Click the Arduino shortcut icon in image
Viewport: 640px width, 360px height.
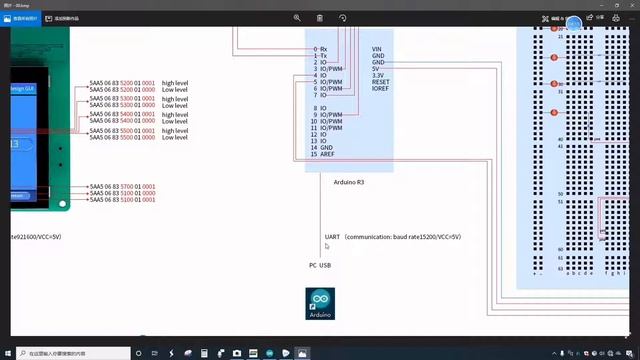[x=320, y=304]
